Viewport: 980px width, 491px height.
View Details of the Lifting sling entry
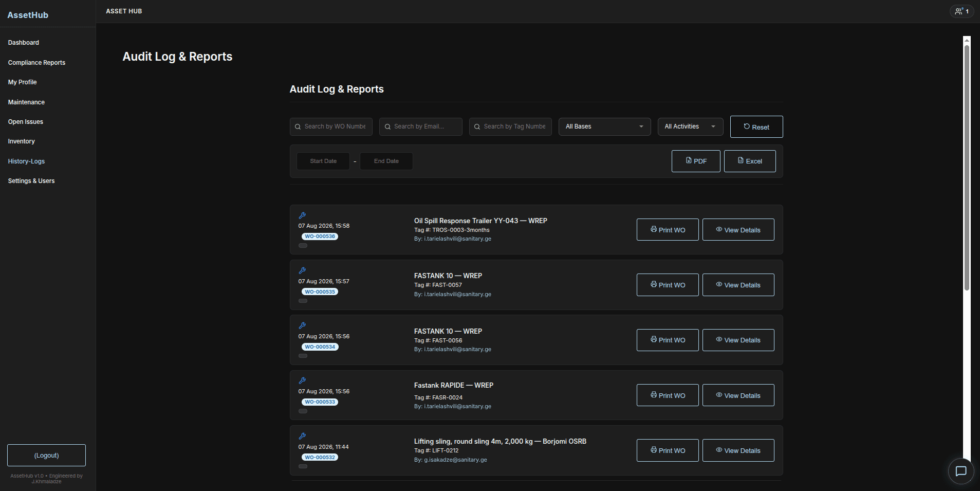[x=738, y=450]
